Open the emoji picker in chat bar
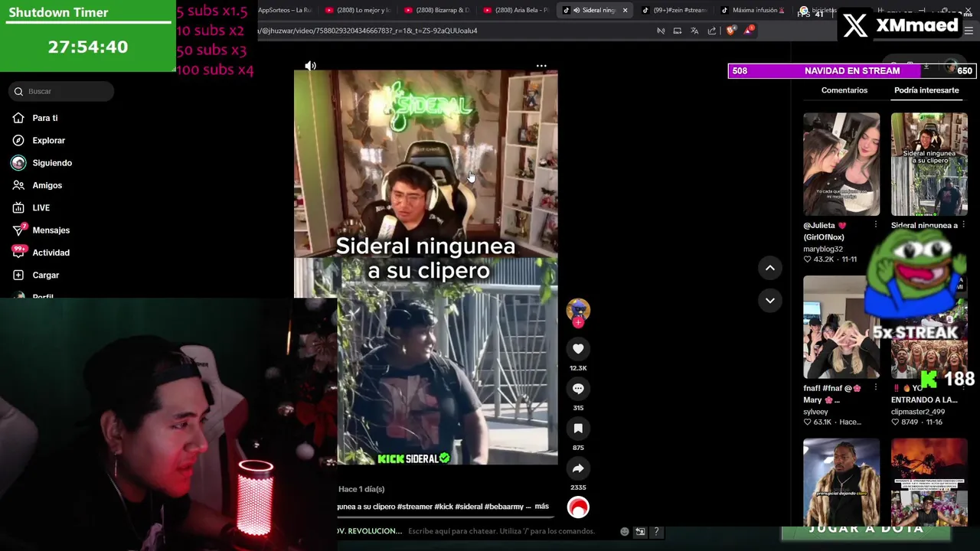Image resolution: width=980 pixels, height=551 pixels. click(x=625, y=531)
